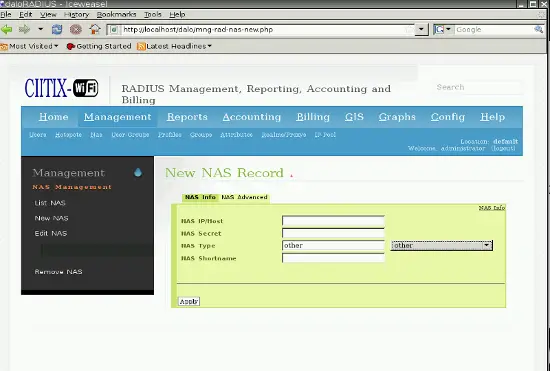Open List NAS in the sidebar

point(50,203)
